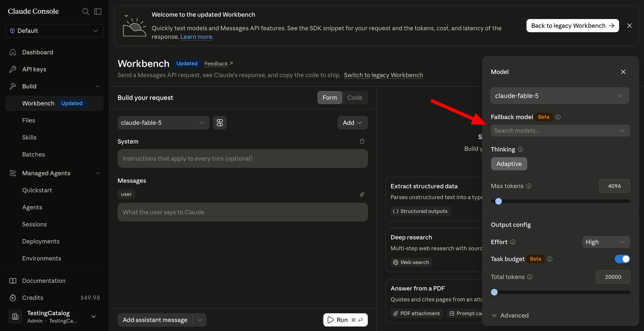Click Switch to legacy Workbench link
Image resolution: width=644 pixels, height=331 pixels.
(383, 75)
